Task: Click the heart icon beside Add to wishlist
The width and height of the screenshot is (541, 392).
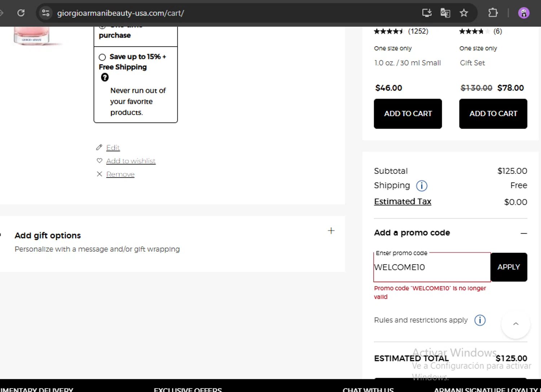Action: click(x=100, y=160)
